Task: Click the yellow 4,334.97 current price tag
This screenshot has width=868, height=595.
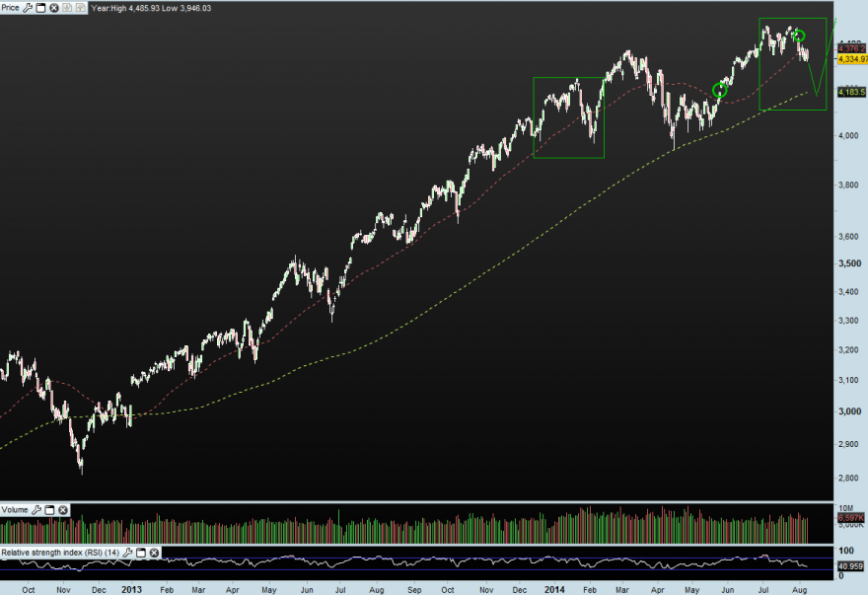Action: tap(852, 59)
